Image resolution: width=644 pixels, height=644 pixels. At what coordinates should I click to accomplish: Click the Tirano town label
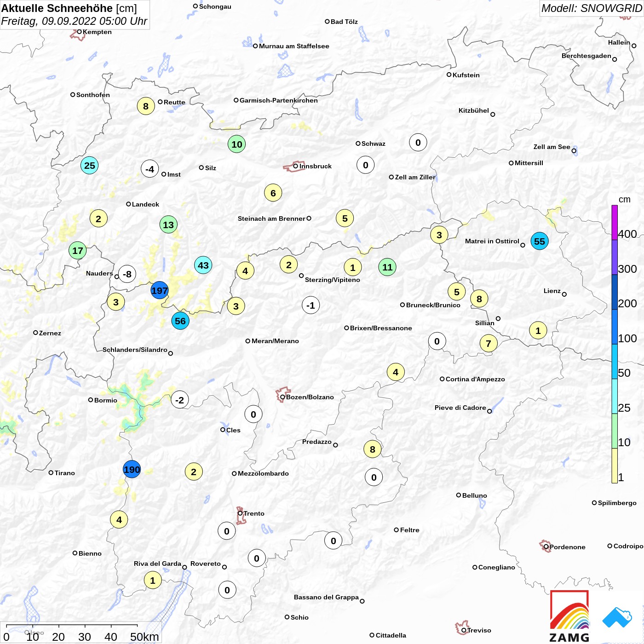click(64, 473)
